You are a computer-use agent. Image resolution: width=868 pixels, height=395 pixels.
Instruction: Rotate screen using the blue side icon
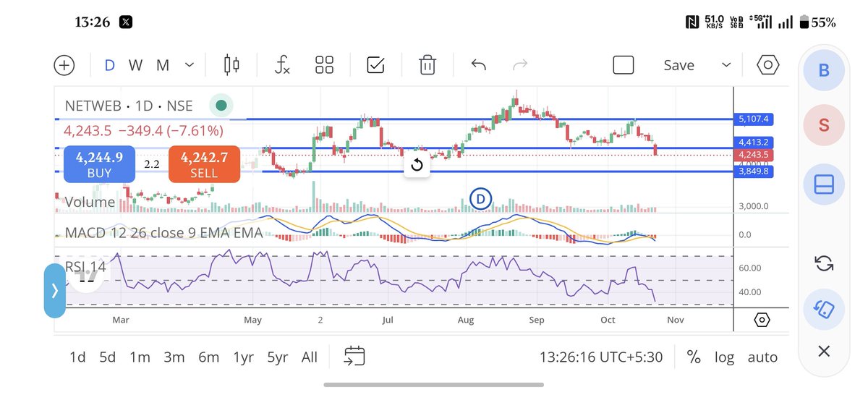pyautogui.click(x=823, y=310)
